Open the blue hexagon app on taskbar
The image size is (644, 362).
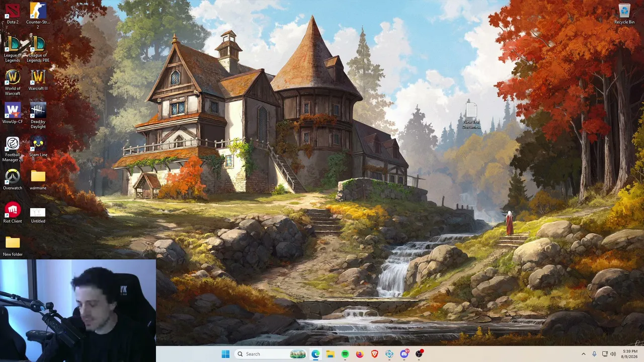pyautogui.click(x=389, y=354)
